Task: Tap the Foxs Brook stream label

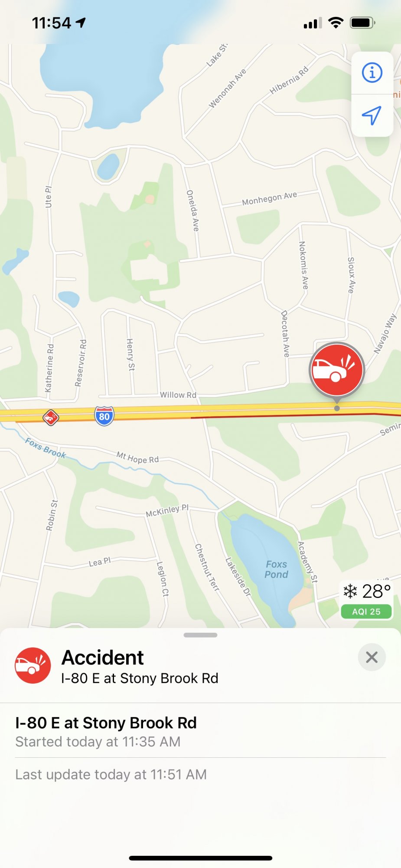Action: [46, 448]
